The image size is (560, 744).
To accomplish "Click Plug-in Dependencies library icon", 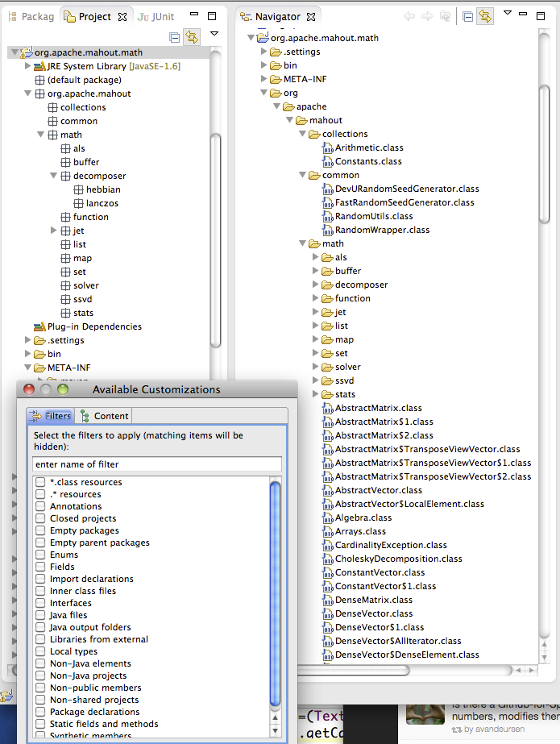I will click(x=39, y=326).
